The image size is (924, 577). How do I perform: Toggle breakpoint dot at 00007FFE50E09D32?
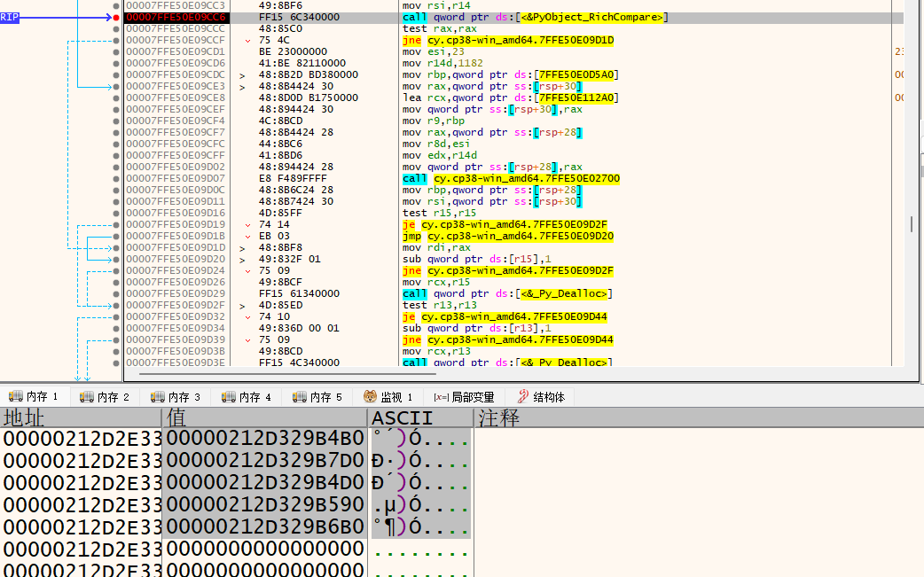point(116,316)
